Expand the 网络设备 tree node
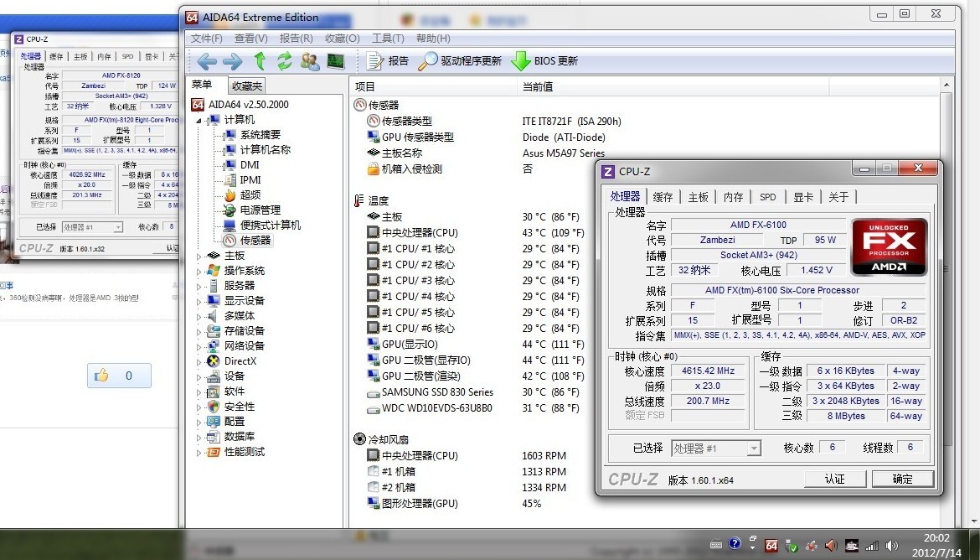The height and width of the screenshot is (560, 980). pos(199,346)
